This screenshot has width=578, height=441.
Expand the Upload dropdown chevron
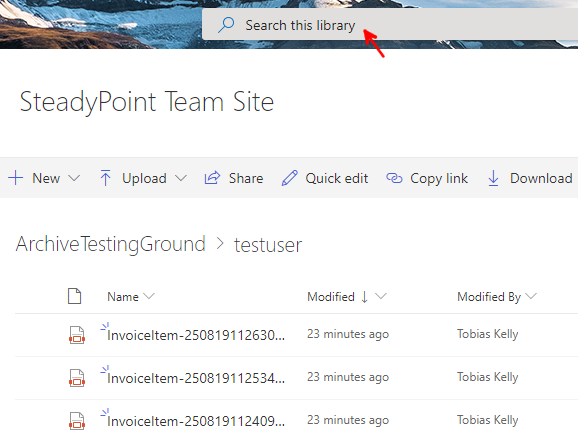(x=181, y=178)
